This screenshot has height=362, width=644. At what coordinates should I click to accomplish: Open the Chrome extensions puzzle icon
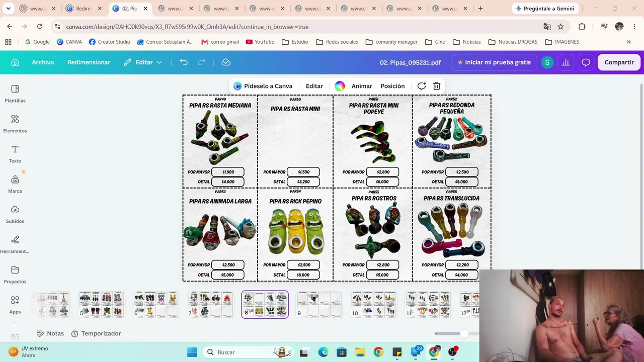(x=582, y=27)
